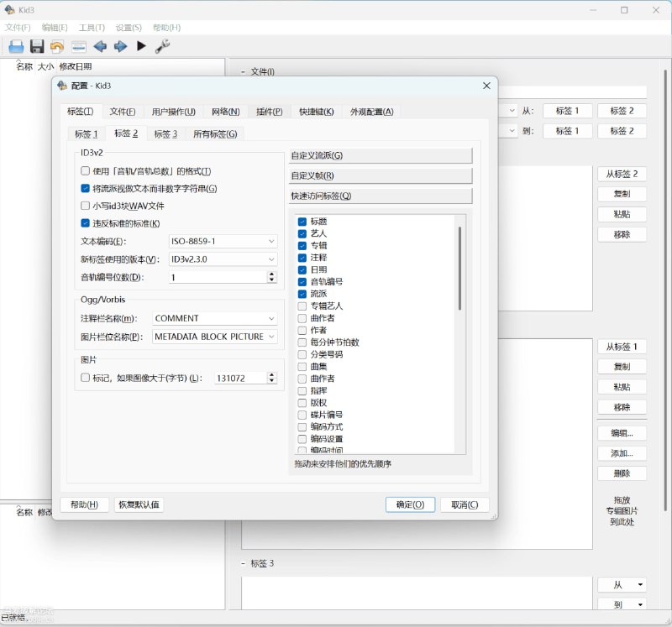Click the 131072 byte size input field
The image size is (672, 627).
click(240, 378)
